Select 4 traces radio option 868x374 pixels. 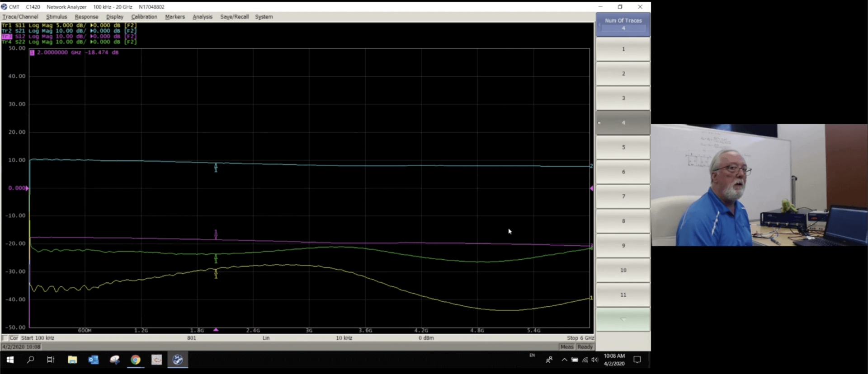click(x=623, y=122)
